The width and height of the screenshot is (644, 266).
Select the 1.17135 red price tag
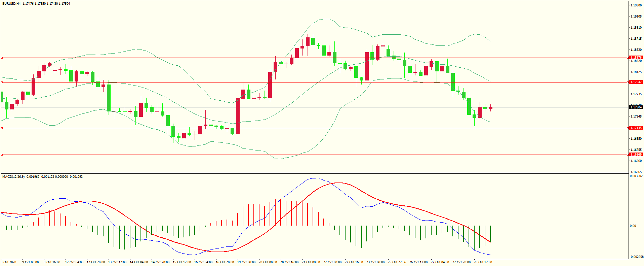click(636, 128)
